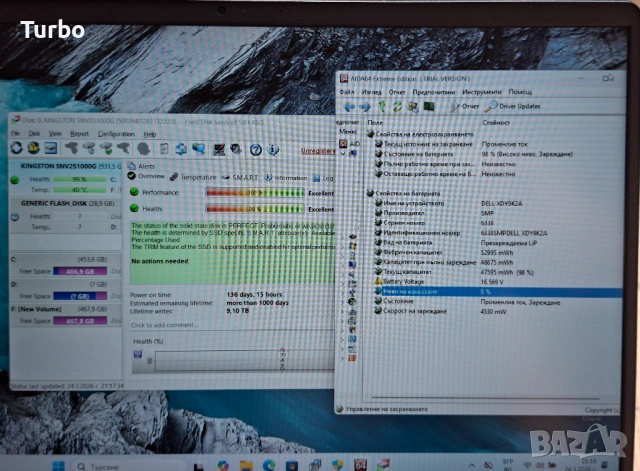Click the Unregistered link

tap(318, 151)
